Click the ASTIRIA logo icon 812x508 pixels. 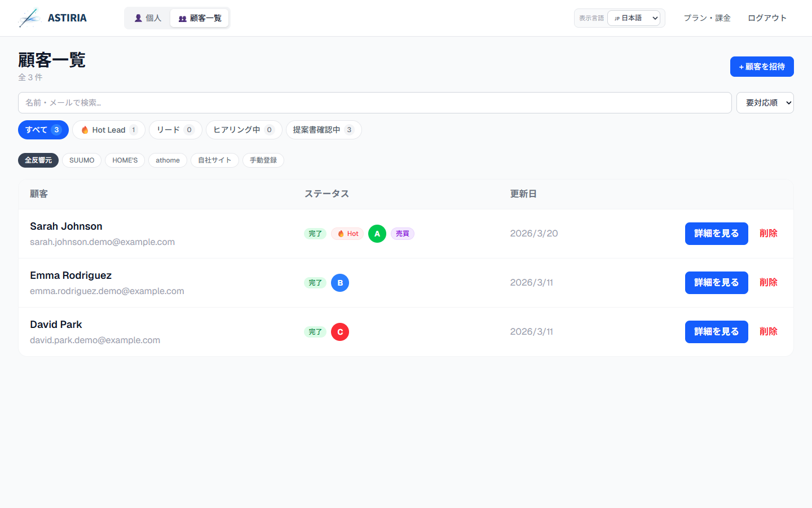tap(30, 18)
